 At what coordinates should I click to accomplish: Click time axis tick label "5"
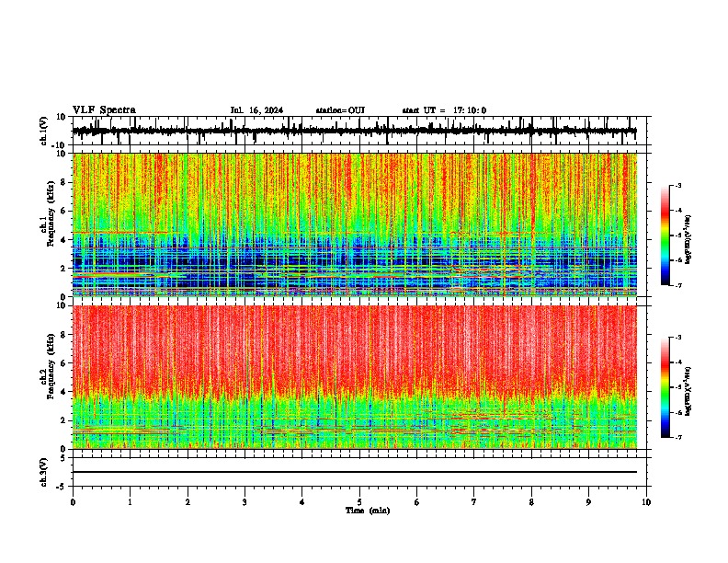[x=359, y=502]
